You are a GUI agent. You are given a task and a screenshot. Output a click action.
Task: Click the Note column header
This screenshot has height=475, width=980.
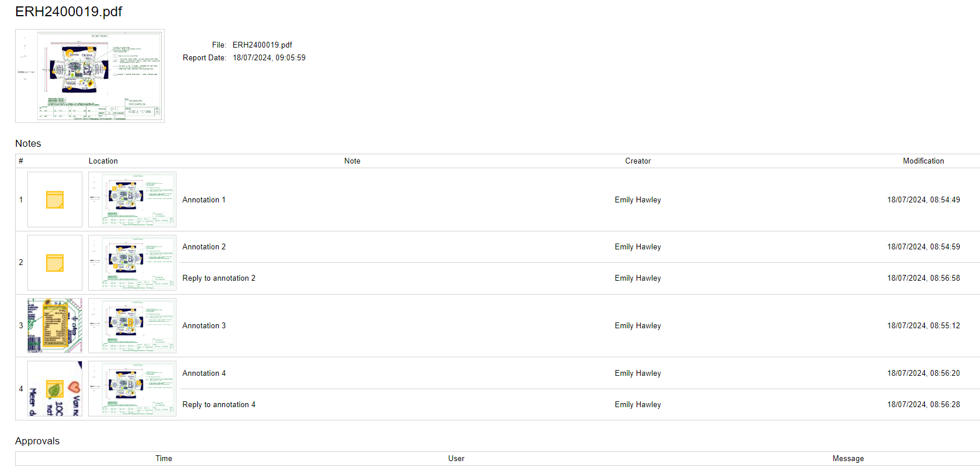[352, 161]
